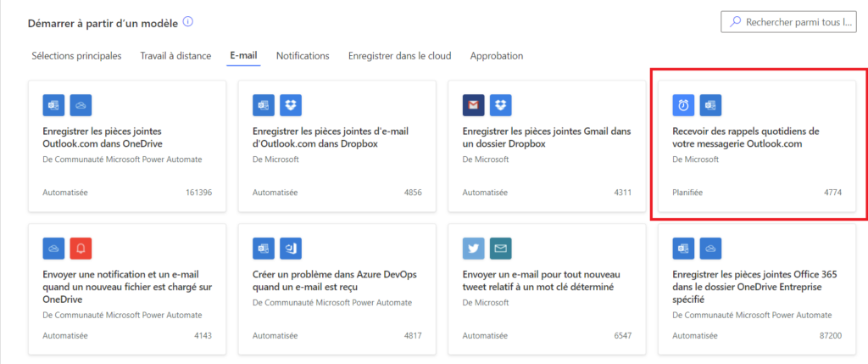Viewport: 868px width, 364px height.
Task: Open the Travail à distance tab
Action: tap(175, 56)
